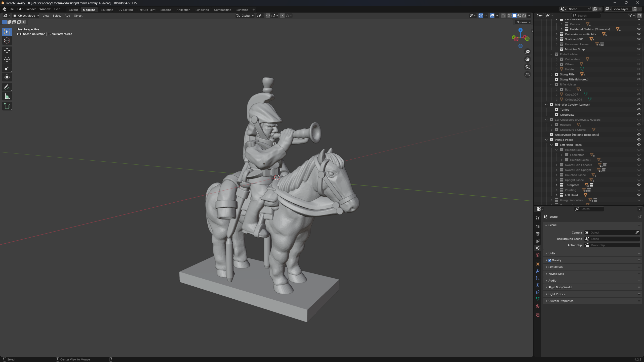Screen dimensions: 644x362
Task: Open the viewport Select menu
Action: click(57, 16)
